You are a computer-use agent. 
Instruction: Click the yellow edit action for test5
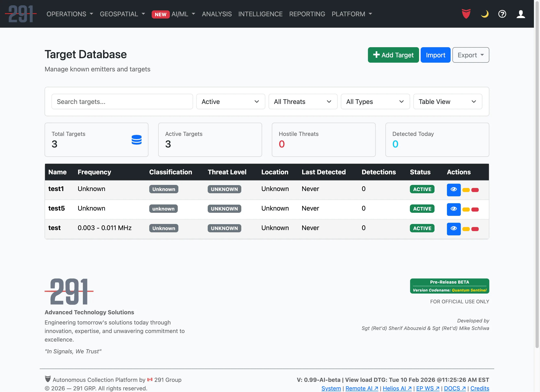point(466,210)
